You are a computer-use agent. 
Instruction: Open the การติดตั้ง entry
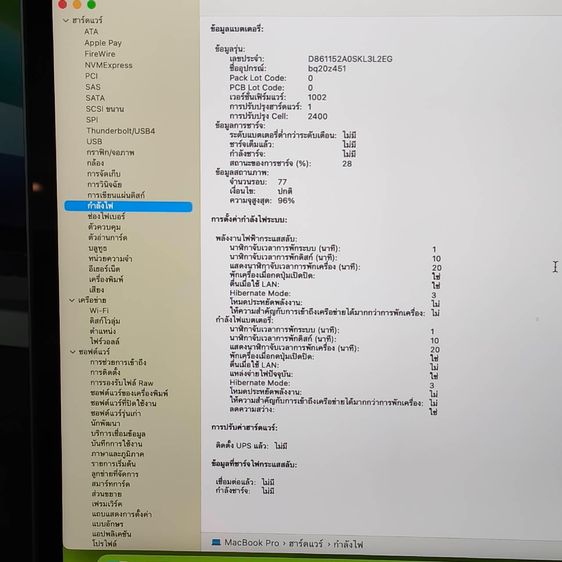tap(105, 372)
